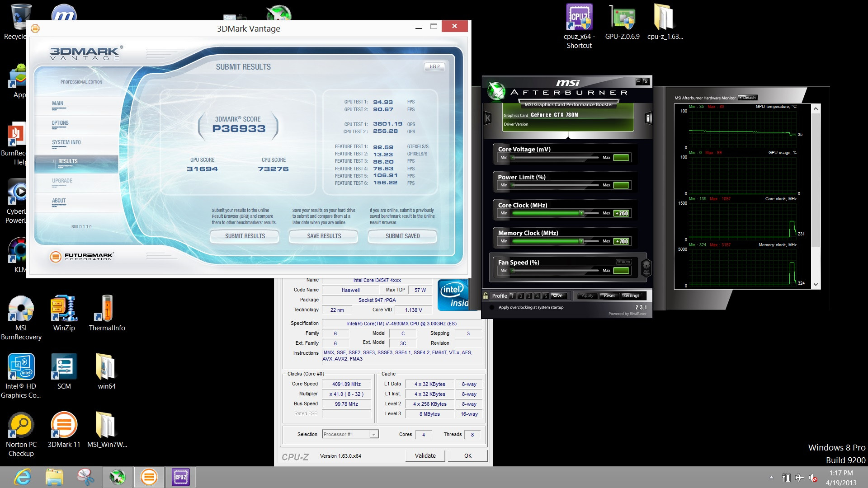Click Memory Clock +700 value field
Image resolution: width=868 pixels, height=488 pixels.
621,241
